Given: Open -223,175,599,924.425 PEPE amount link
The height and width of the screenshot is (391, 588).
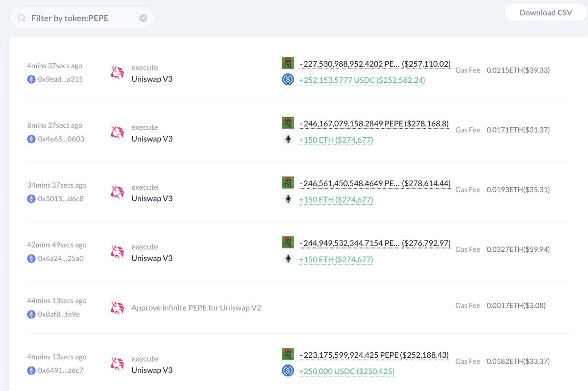Looking at the screenshot, I should [x=374, y=355].
